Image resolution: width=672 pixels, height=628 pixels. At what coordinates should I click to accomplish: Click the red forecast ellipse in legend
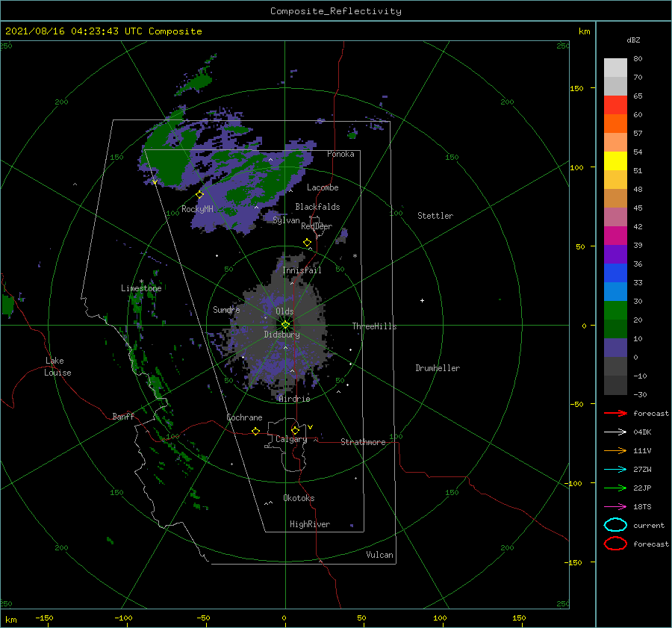pos(615,544)
